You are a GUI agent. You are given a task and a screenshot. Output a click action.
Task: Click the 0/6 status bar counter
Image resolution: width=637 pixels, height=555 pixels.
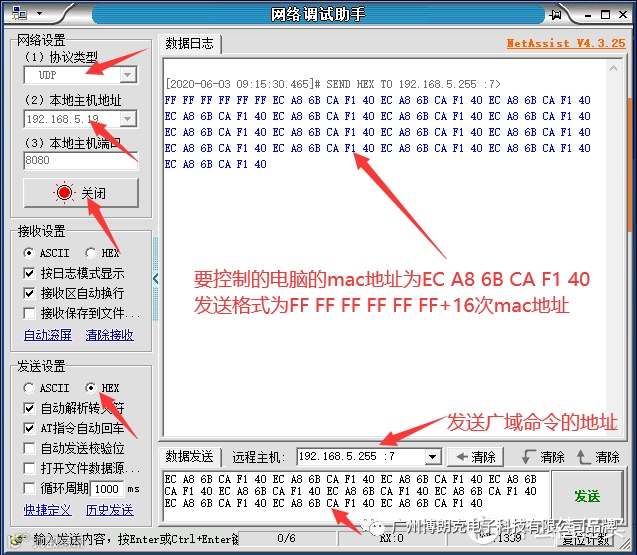[x=286, y=539]
